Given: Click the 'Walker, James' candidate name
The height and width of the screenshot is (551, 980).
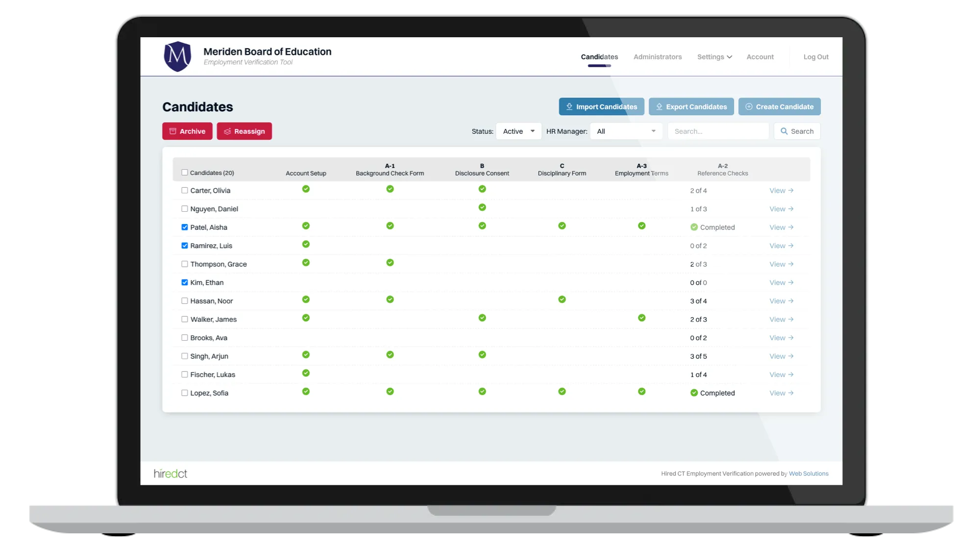Looking at the screenshot, I should pyautogui.click(x=213, y=319).
